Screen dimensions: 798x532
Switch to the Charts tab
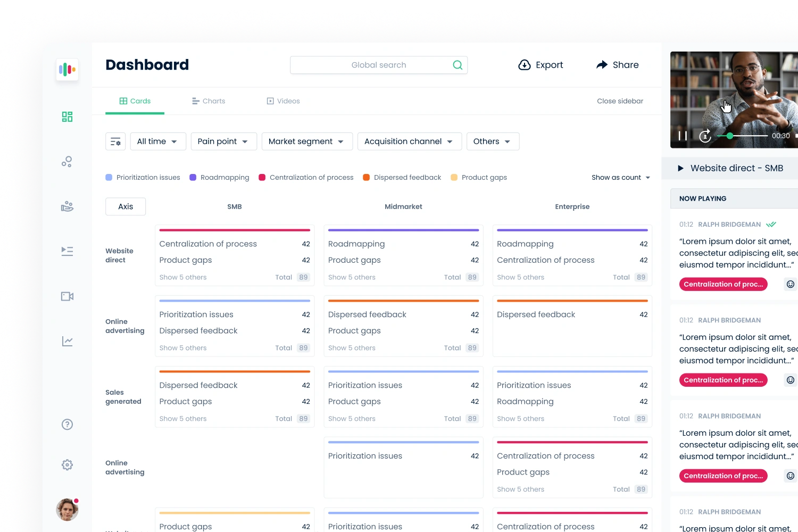[209, 101]
